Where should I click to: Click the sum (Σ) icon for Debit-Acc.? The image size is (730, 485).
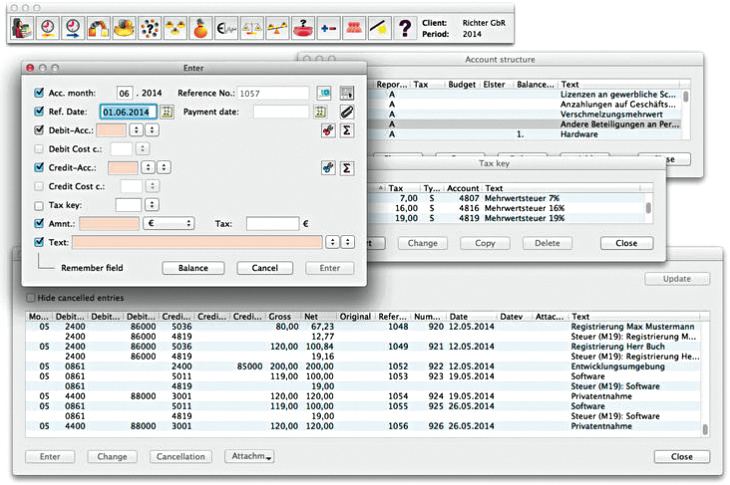point(347,131)
